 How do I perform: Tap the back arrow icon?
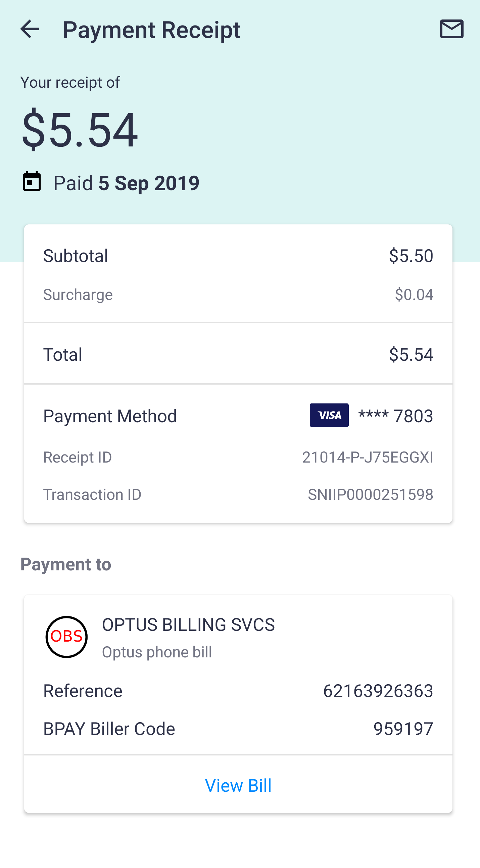pyautogui.click(x=30, y=29)
